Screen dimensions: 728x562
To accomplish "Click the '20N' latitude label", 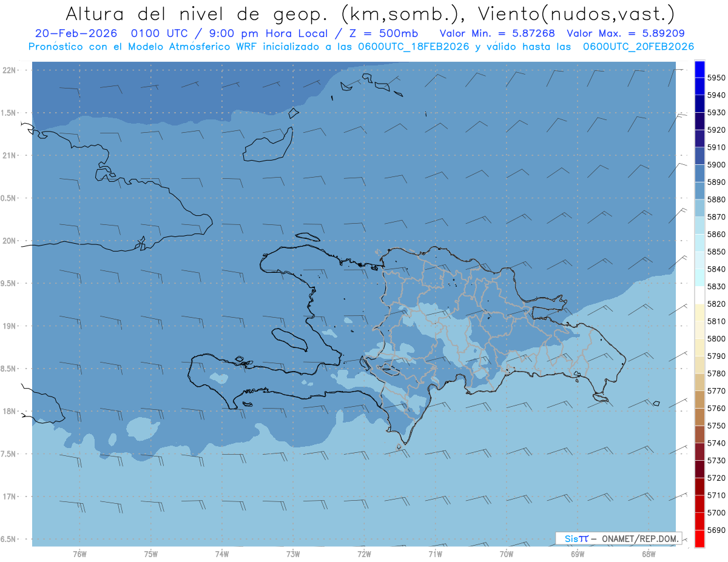I will (x=9, y=241).
